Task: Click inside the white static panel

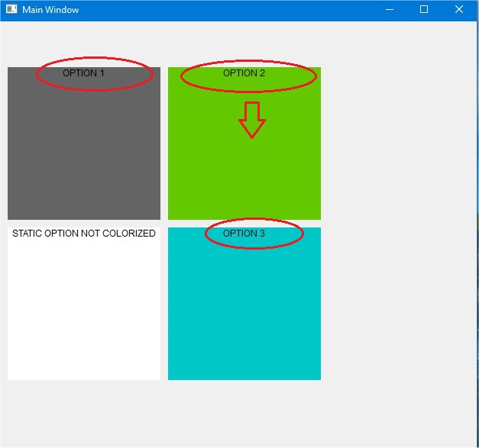Action: click(84, 313)
